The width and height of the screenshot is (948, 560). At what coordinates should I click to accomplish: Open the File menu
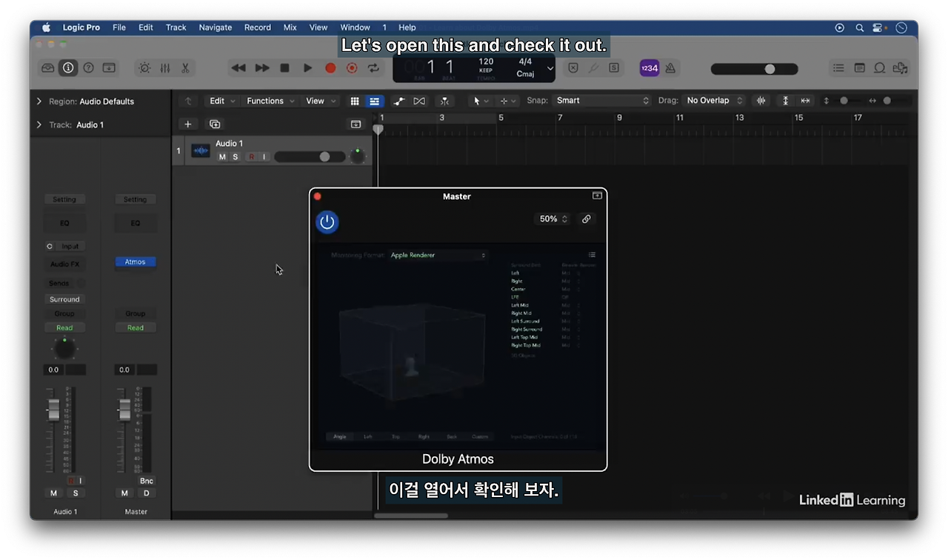tap(119, 27)
